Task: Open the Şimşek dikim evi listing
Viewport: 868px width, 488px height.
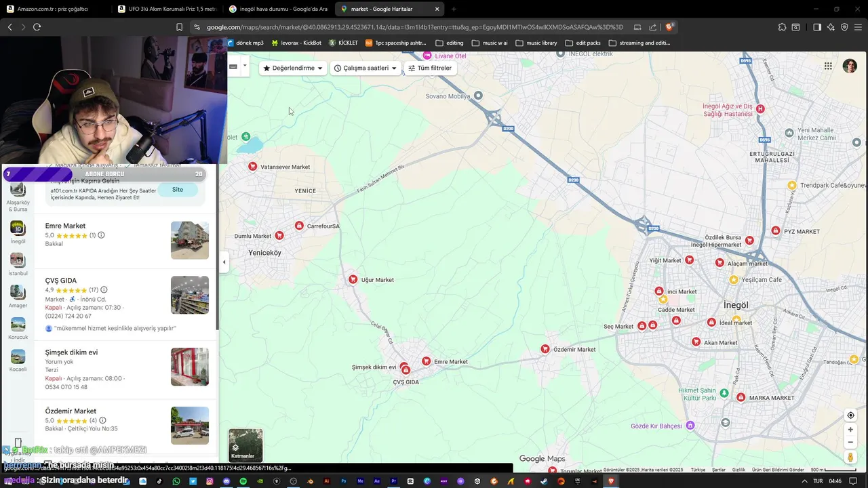Action: click(x=125, y=369)
